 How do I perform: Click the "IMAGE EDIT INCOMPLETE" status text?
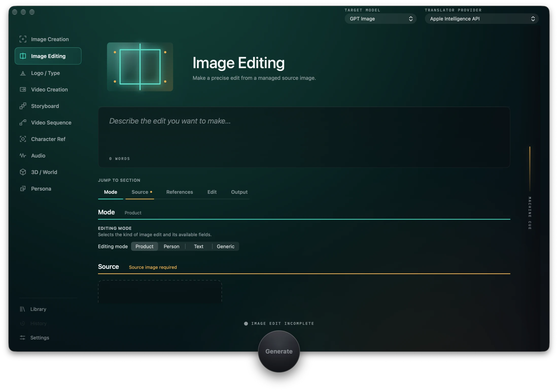coord(283,323)
